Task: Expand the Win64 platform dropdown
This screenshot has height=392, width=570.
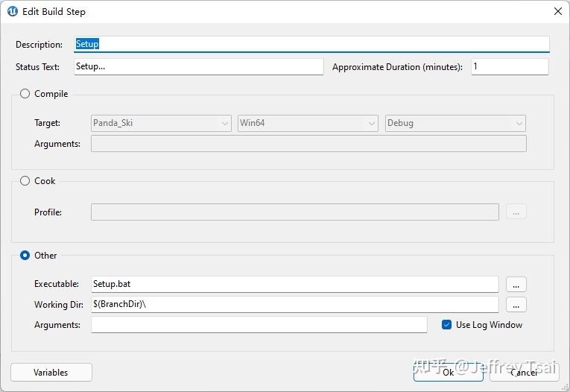Action: point(308,123)
